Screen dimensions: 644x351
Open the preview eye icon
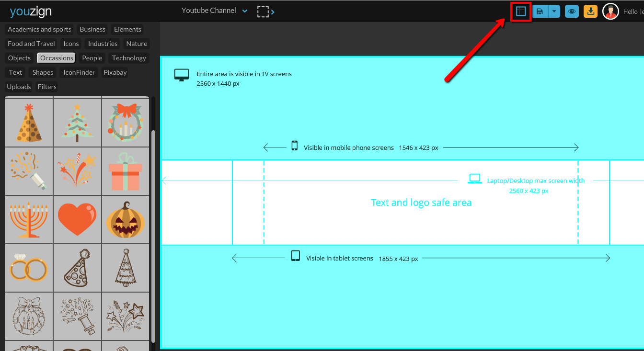(571, 11)
